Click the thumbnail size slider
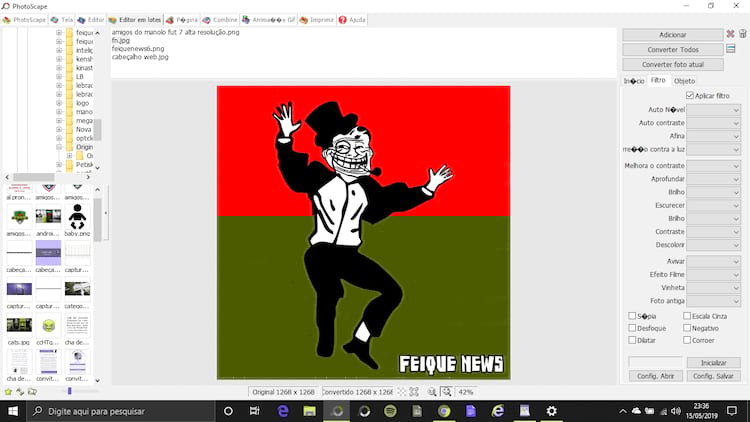 coord(69,391)
